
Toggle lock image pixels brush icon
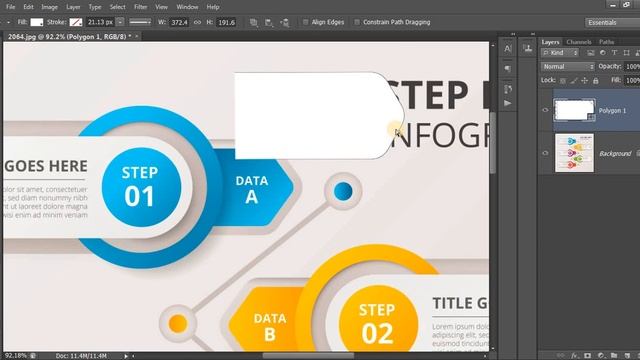574,81
